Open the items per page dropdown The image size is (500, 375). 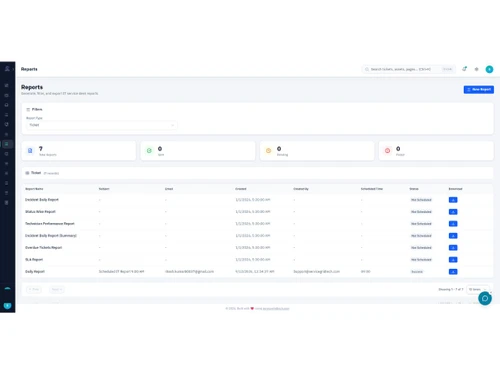coord(478,289)
